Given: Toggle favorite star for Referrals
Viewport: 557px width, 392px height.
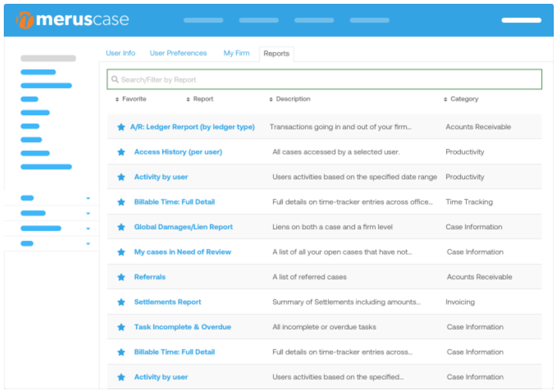Looking at the screenshot, I should [121, 277].
